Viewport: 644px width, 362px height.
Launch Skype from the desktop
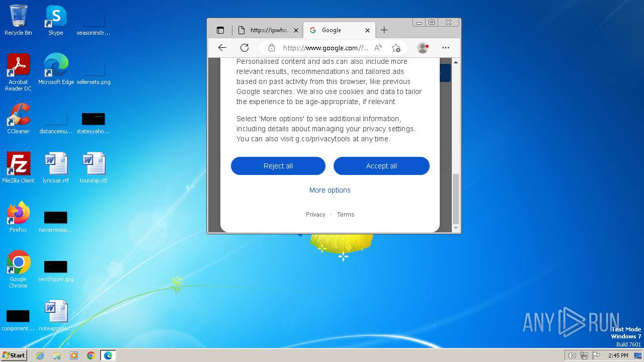coord(56,20)
